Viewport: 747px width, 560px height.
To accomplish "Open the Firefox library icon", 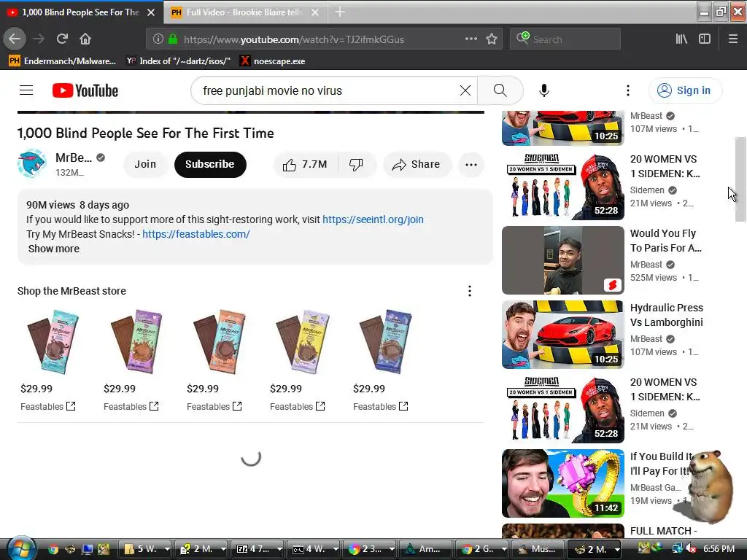I will pyautogui.click(x=681, y=39).
